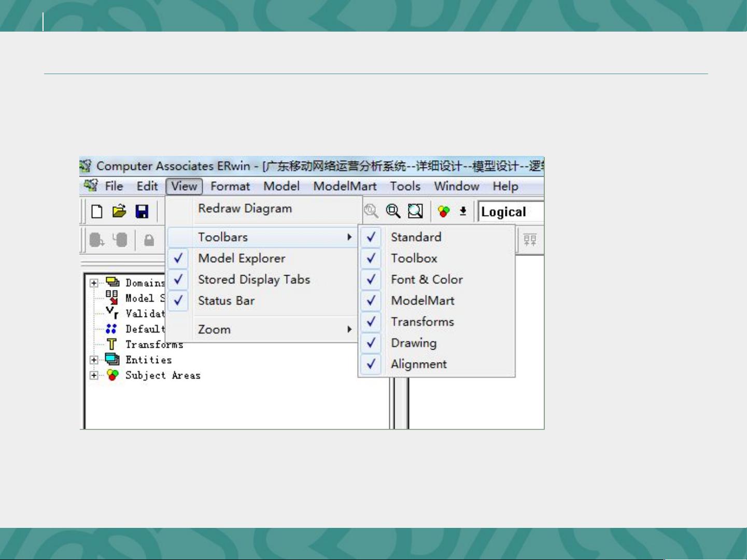Toggle Model Explorer visibility in View menu
Image resolution: width=747 pixels, height=560 pixels.
[x=262, y=258]
